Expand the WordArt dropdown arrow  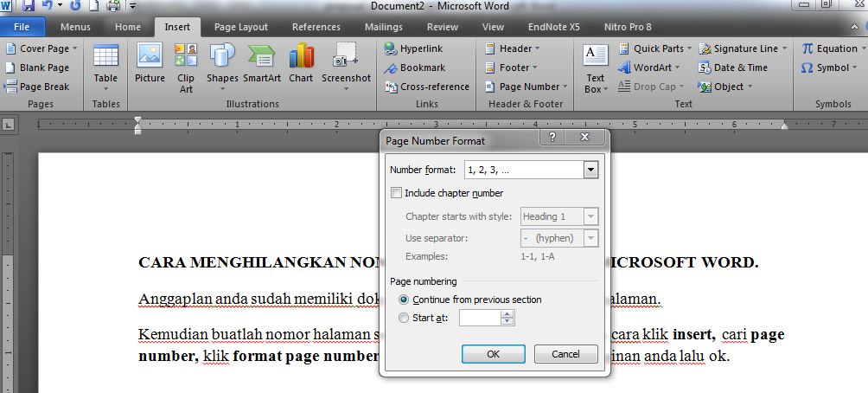click(678, 68)
